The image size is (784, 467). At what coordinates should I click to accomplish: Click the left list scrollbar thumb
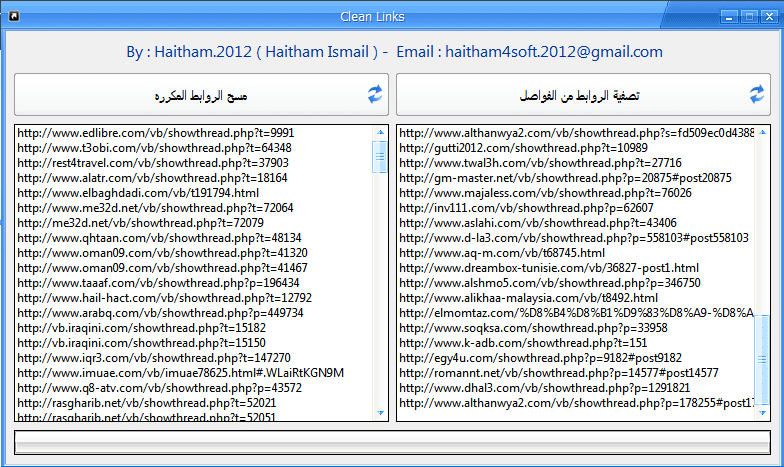click(380, 156)
